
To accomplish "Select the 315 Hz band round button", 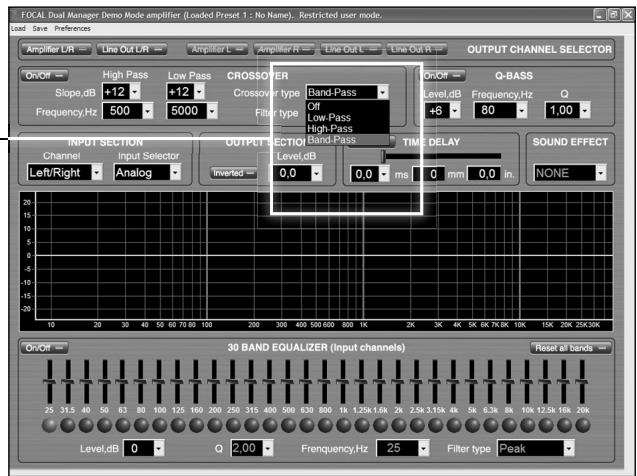I will click(x=251, y=425).
